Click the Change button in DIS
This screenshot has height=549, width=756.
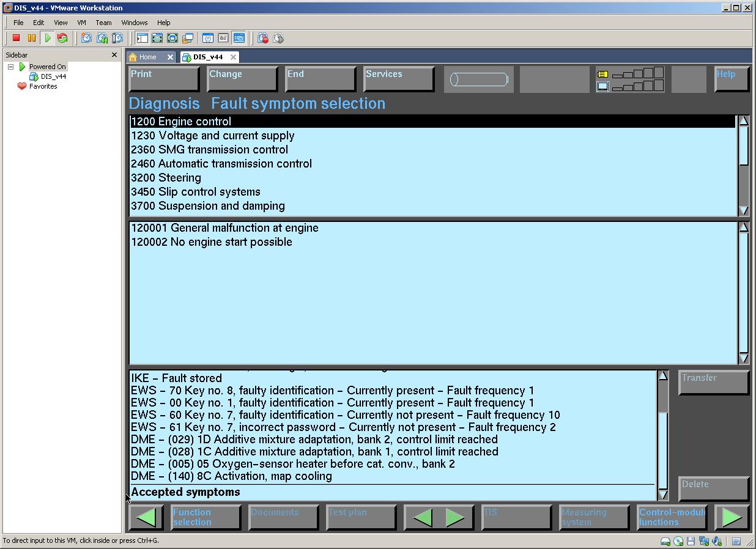(242, 79)
